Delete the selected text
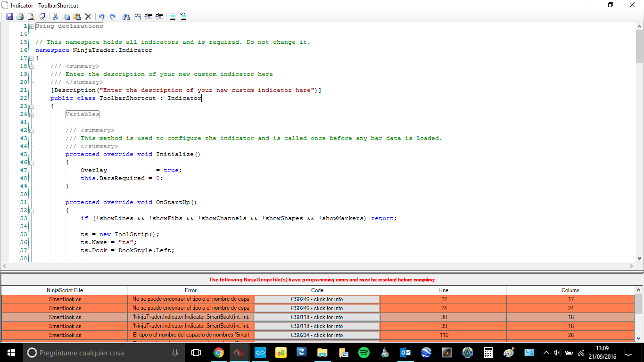 [x=88, y=16]
